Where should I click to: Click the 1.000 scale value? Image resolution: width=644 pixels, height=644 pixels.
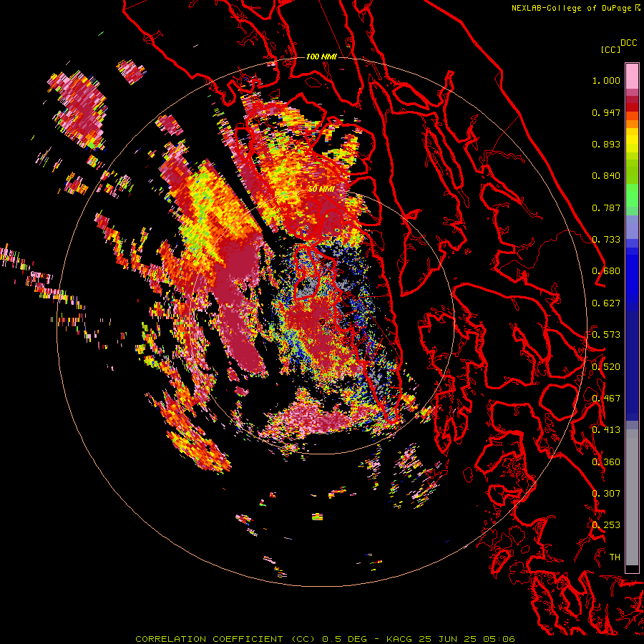point(606,80)
